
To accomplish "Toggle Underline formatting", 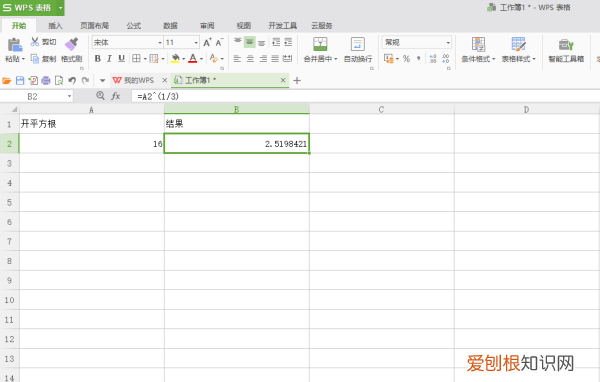I will [121, 58].
